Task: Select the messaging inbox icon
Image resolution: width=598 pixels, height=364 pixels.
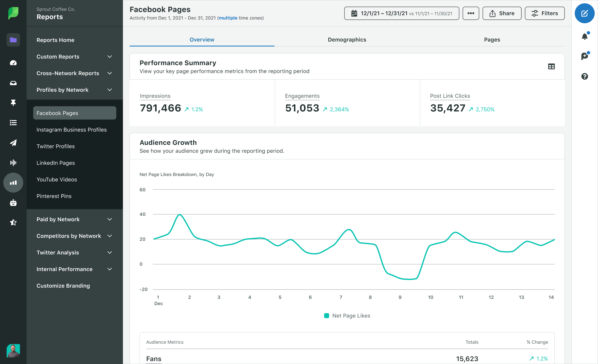Action: coord(13,82)
